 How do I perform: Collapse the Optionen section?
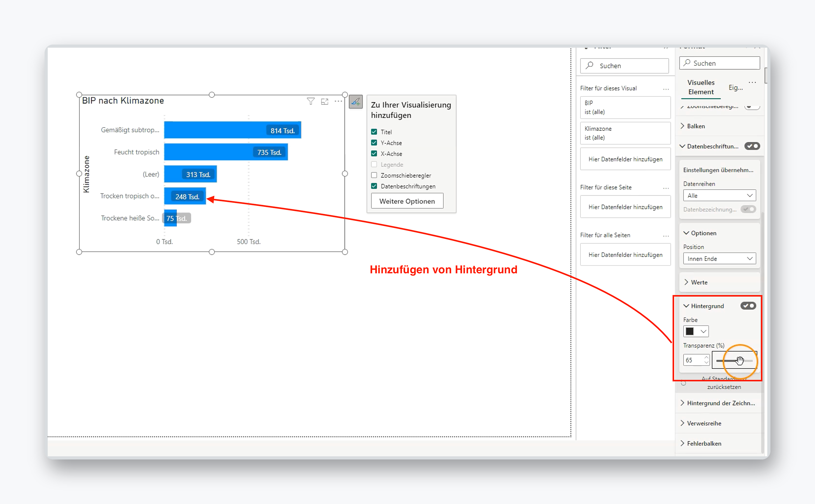click(686, 233)
